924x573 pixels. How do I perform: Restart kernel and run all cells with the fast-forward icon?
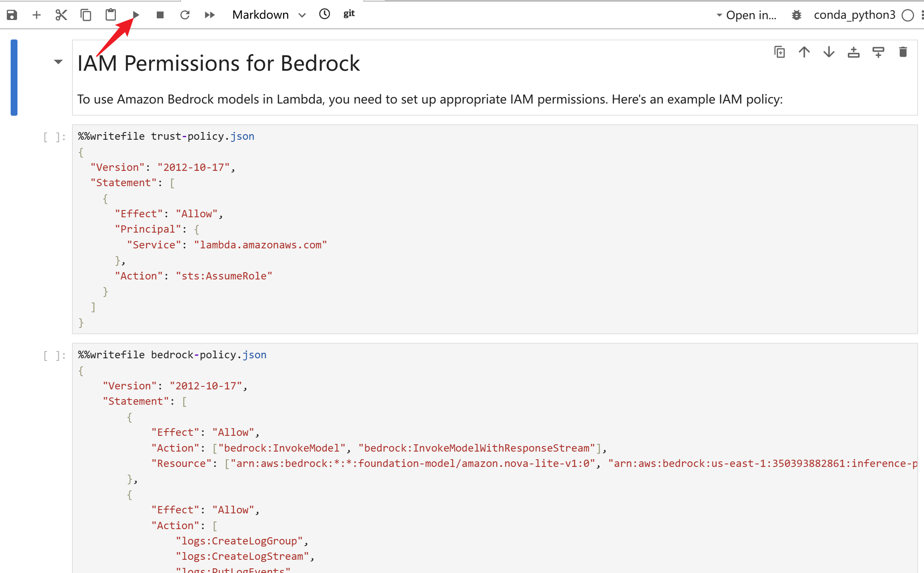coord(210,15)
